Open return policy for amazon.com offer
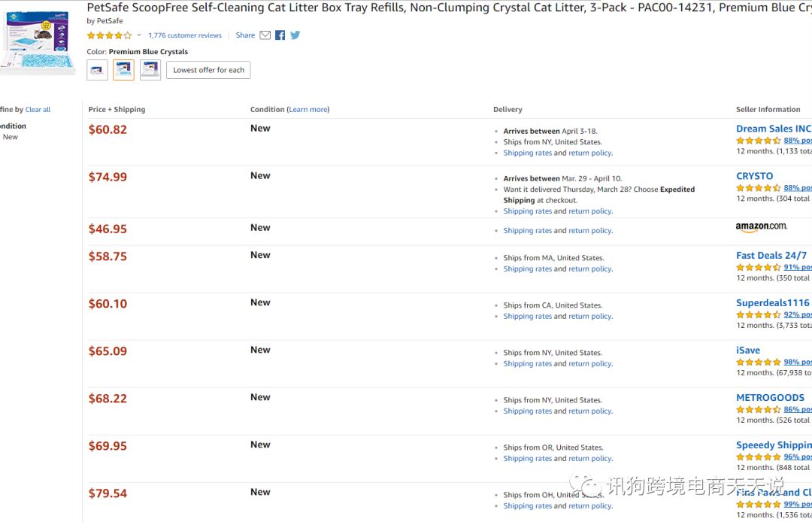Viewport: 812px width, 522px height. coord(590,231)
